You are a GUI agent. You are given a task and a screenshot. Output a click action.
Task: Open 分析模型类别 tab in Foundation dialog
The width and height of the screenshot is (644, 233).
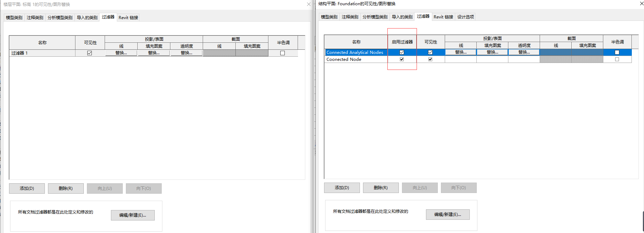(x=375, y=17)
